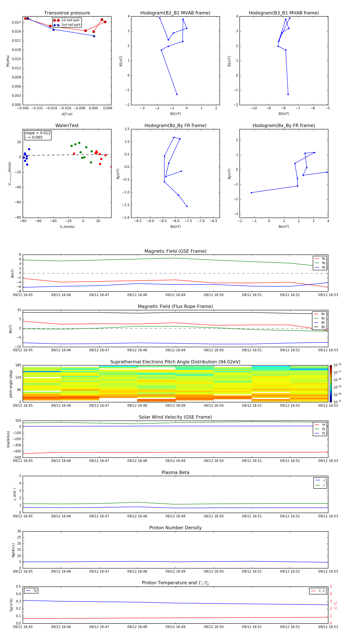Click the 'Magnetic Field (Flux Rope Frame)' title

coord(175,306)
